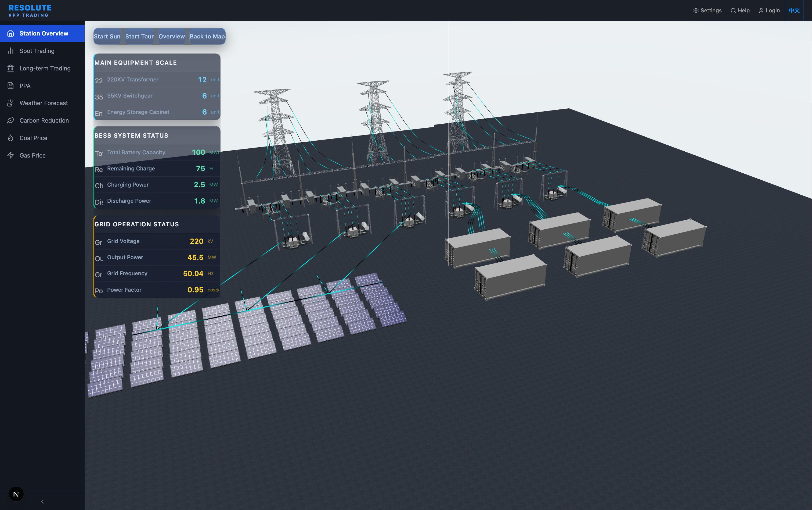Click the MAIN EQUIPMENT SCALE heading
The image size is (812, 510).
coord(135,63)
